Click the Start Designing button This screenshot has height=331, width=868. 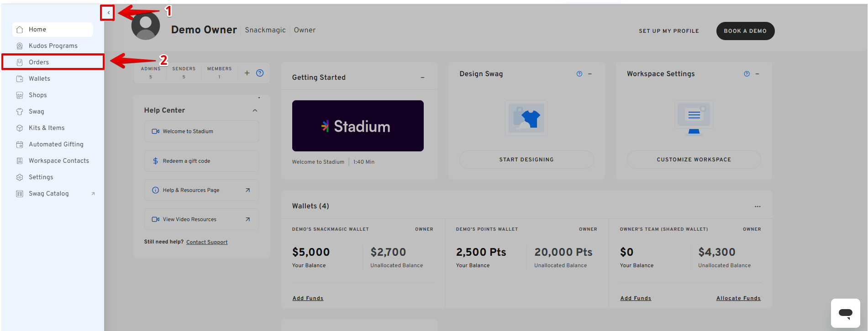pyautogui.click(x=526, y=160)
